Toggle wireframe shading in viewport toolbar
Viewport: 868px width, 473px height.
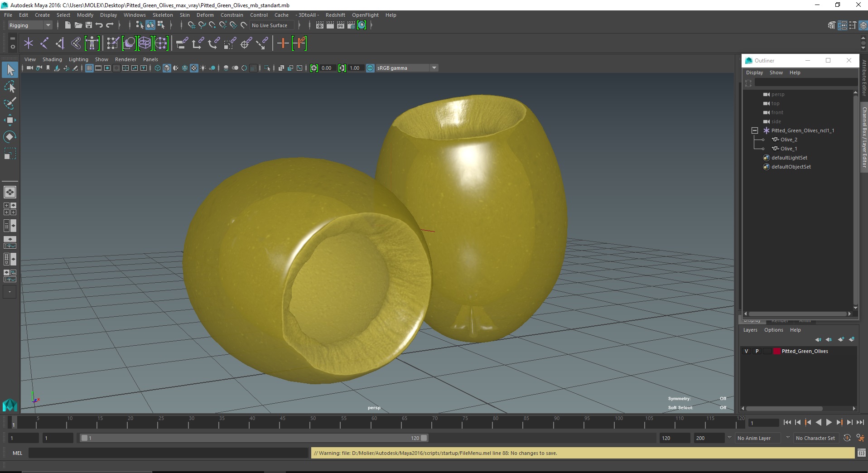tap(158, 68)
